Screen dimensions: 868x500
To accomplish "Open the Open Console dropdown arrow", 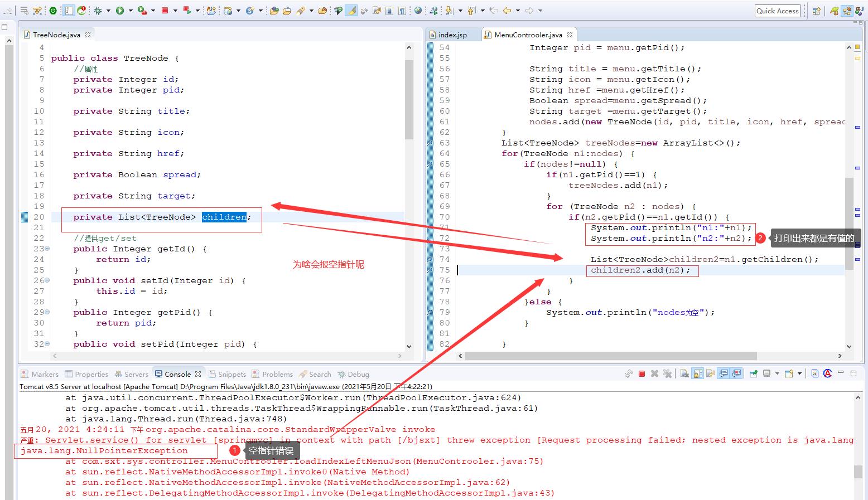I will (x=799, y=373).
